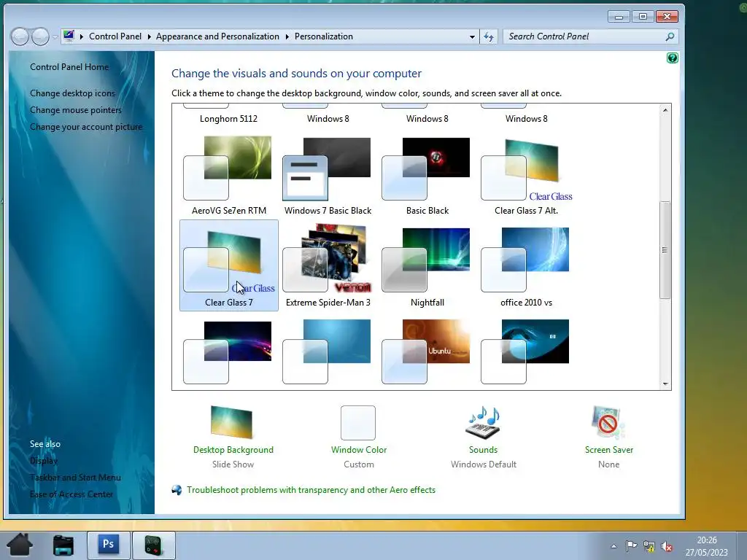Select the Windows 7 Basic Black theme
Screen dimensions: 747x560
click(328, 175)
